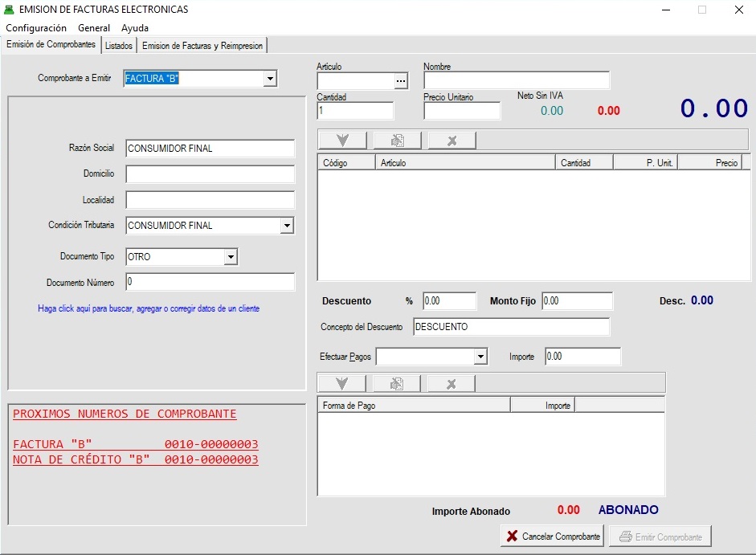
Task: Click the X delete icon above the articles grid
Action: coord(452,141)
